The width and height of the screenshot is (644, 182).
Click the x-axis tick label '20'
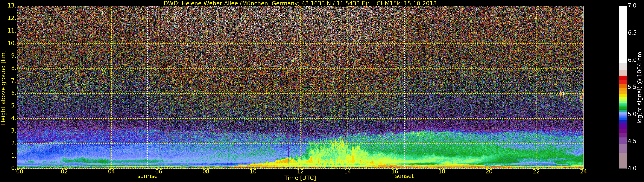click(489, 172)
